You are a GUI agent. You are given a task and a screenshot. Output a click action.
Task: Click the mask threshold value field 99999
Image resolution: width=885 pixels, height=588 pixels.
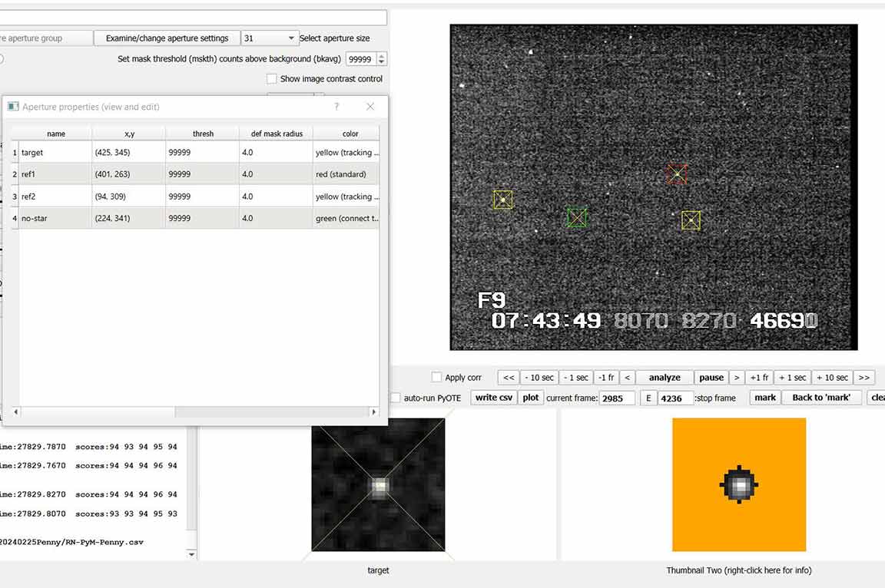tap(361, 58)
